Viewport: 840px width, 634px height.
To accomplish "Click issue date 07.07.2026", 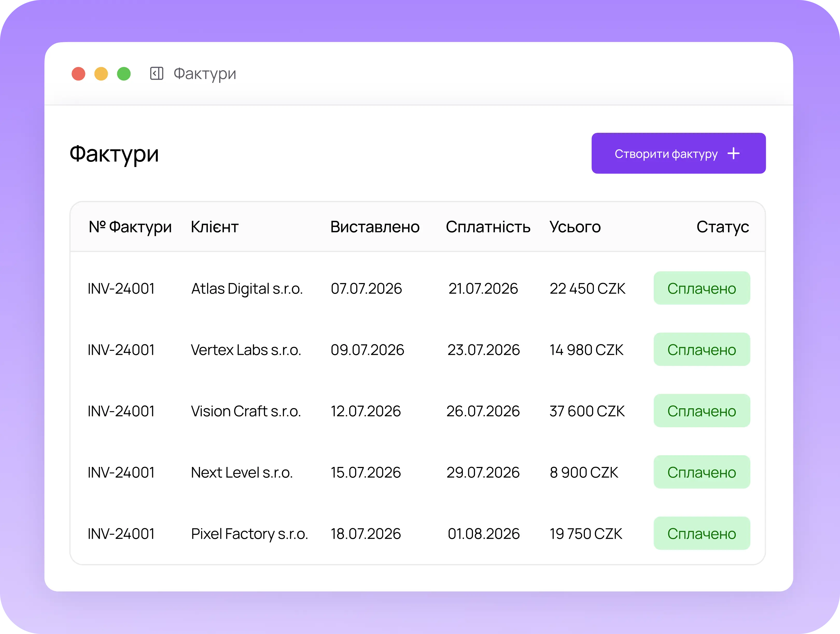I will [x=366, y=288].
